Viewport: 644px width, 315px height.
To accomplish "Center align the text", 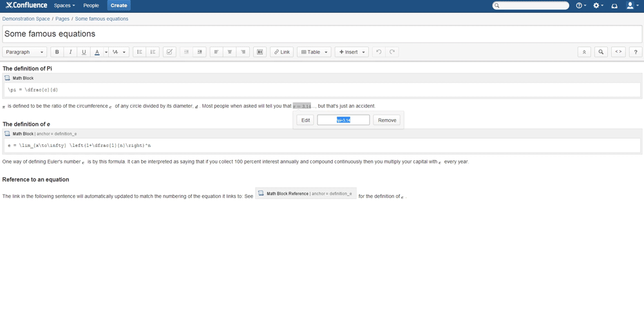I will point(230,52).
